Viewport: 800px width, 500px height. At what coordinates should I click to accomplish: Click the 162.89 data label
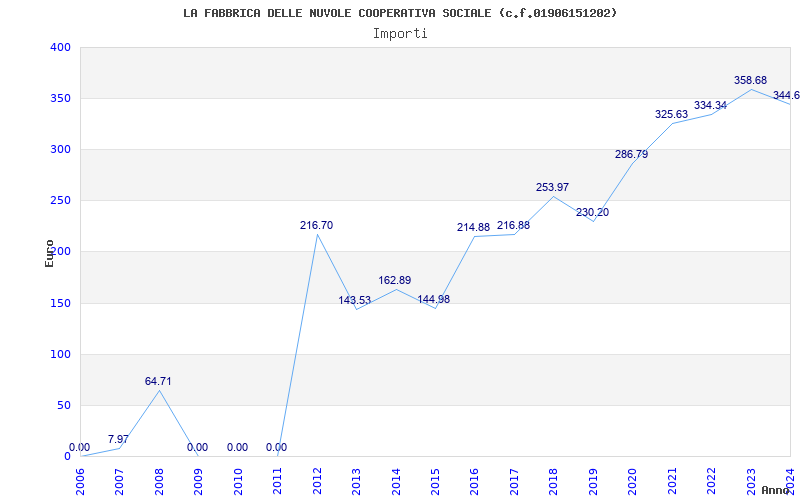(x=395, y=281)
